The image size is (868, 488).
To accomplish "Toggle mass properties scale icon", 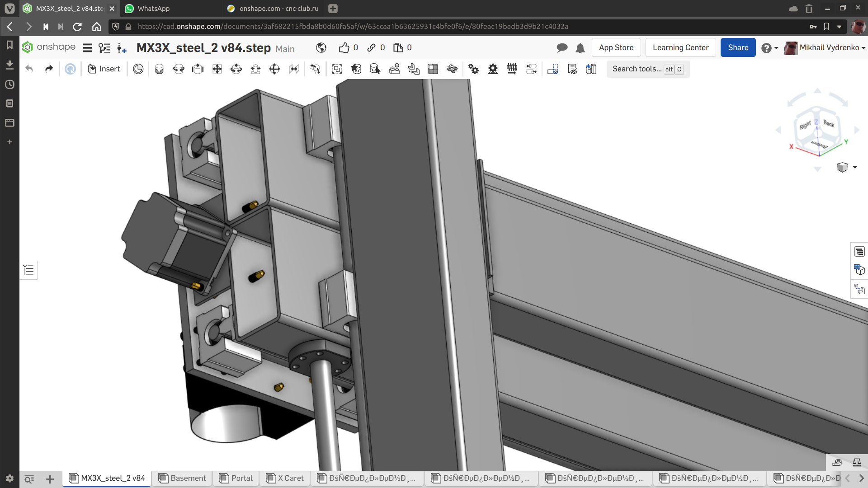I will pyautogui.click(x=857, y=462).
